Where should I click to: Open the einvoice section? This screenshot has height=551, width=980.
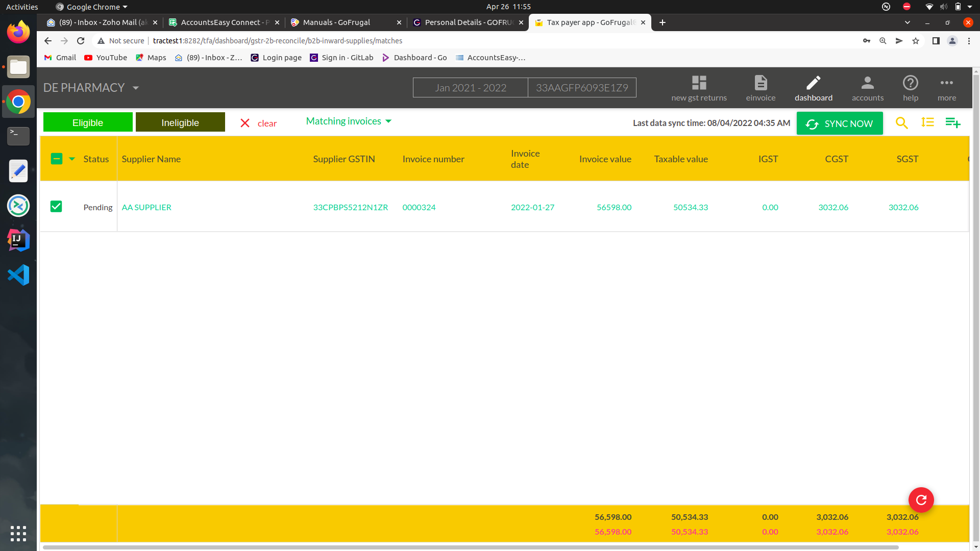tap(761, 88)
